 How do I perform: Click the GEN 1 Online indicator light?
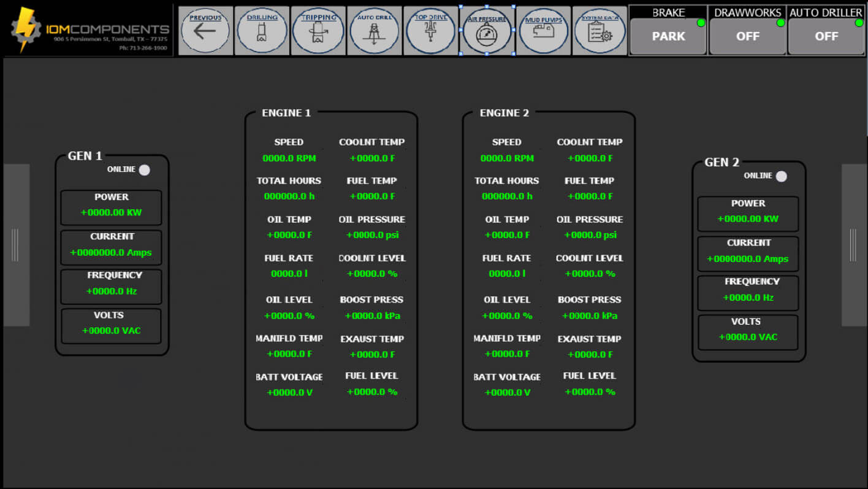point(144,170)
